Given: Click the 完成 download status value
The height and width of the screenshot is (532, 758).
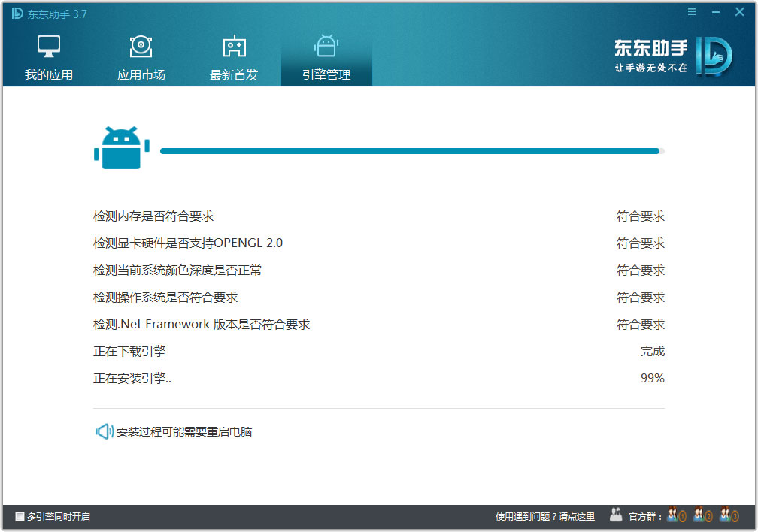Looking at the screenshot, I should [653, 351].
